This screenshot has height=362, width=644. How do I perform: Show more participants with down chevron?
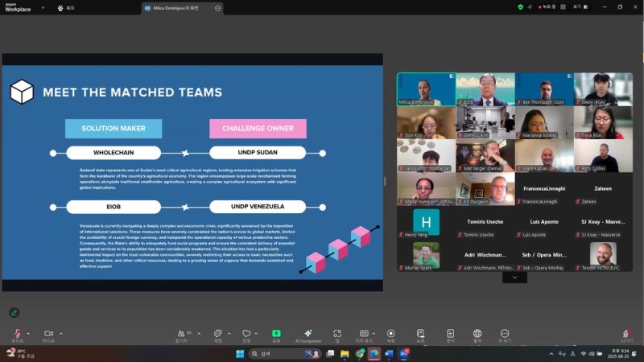(514, 278)
